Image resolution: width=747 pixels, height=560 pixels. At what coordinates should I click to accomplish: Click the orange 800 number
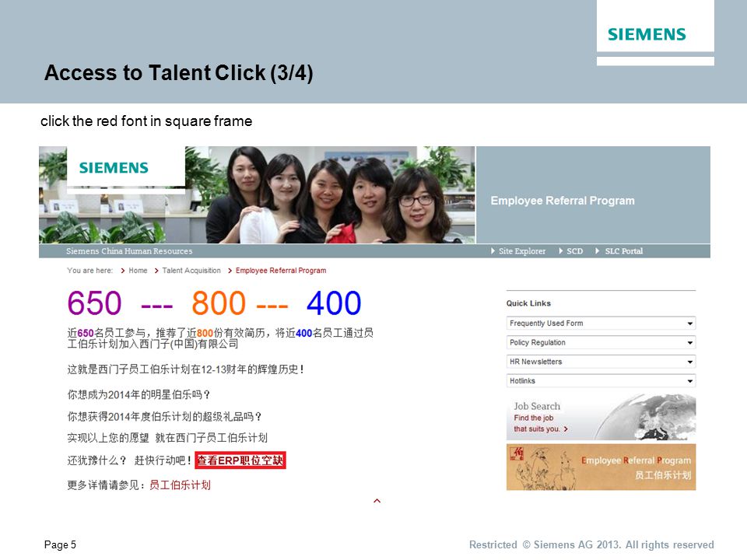[x=219, y=303]
